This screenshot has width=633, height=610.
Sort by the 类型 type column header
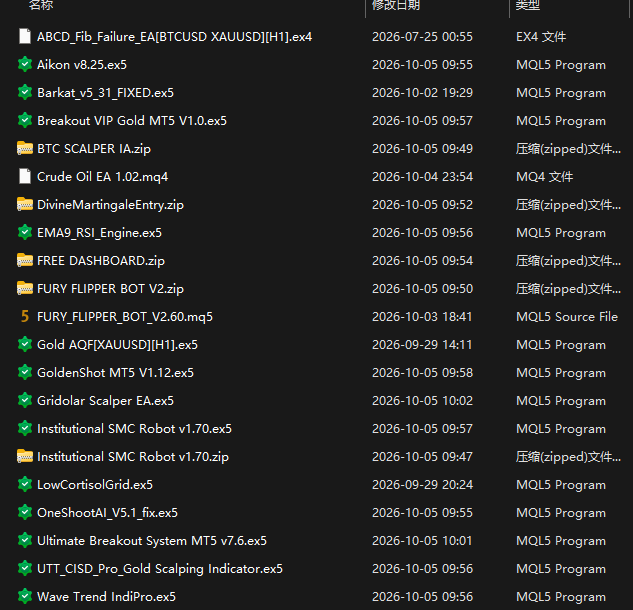(x=528, y=5)
